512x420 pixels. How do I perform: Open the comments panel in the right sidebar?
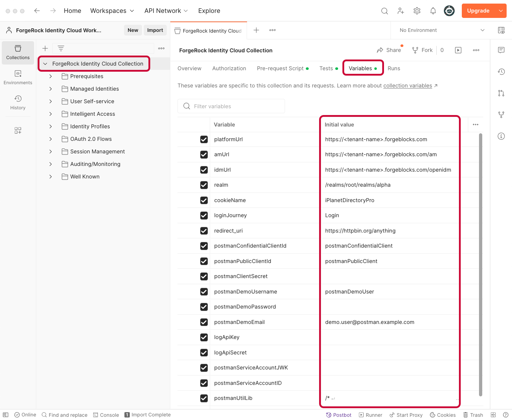[x=501, y=50]
